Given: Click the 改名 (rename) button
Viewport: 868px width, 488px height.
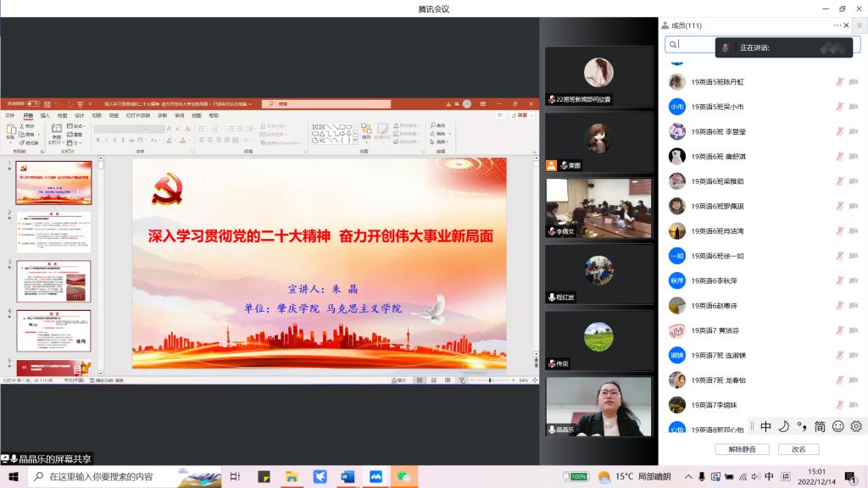Looking at the screenshot, I should [798, 449].
